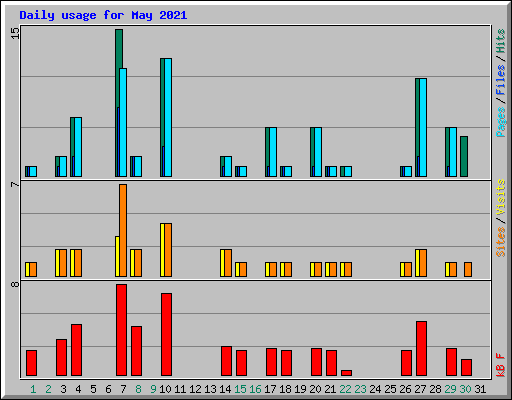
Task: Click day label '8' on the x-axis
Action: 138,389
